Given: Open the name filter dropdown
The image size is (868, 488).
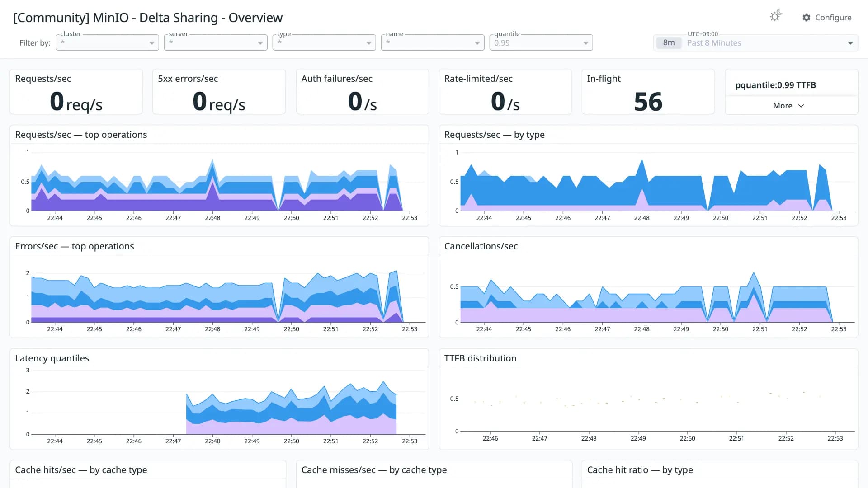Looking at the screenshot, I should 433,42.
